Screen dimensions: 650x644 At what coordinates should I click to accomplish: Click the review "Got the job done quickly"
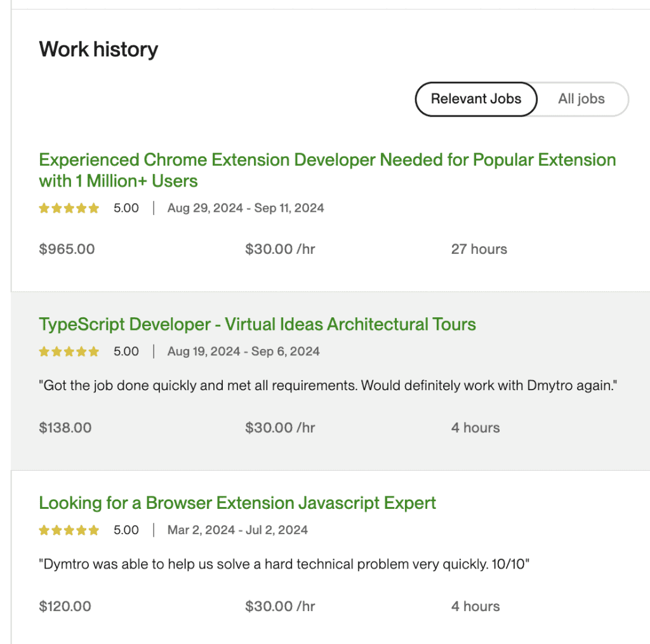tap(328, 385)
